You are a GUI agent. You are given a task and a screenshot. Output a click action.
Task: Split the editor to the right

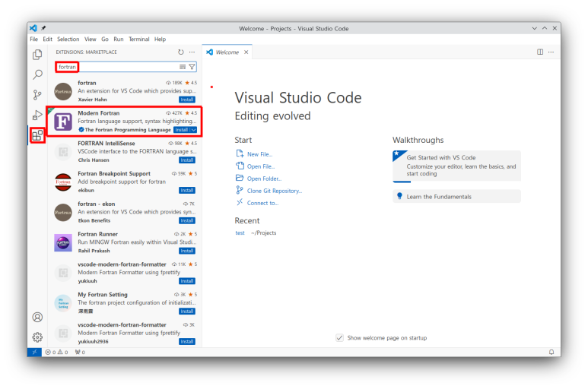540,52
